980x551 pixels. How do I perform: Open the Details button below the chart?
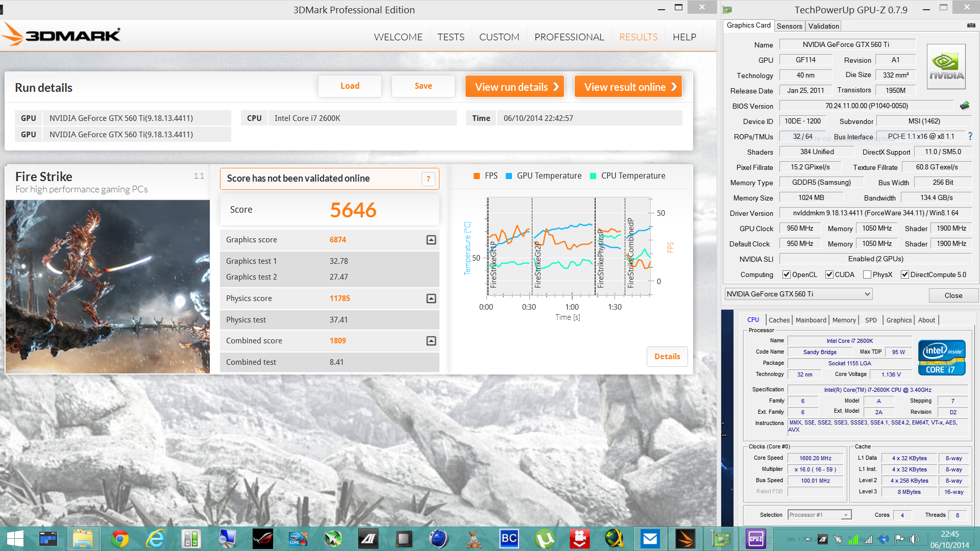(x=667, y=357)
